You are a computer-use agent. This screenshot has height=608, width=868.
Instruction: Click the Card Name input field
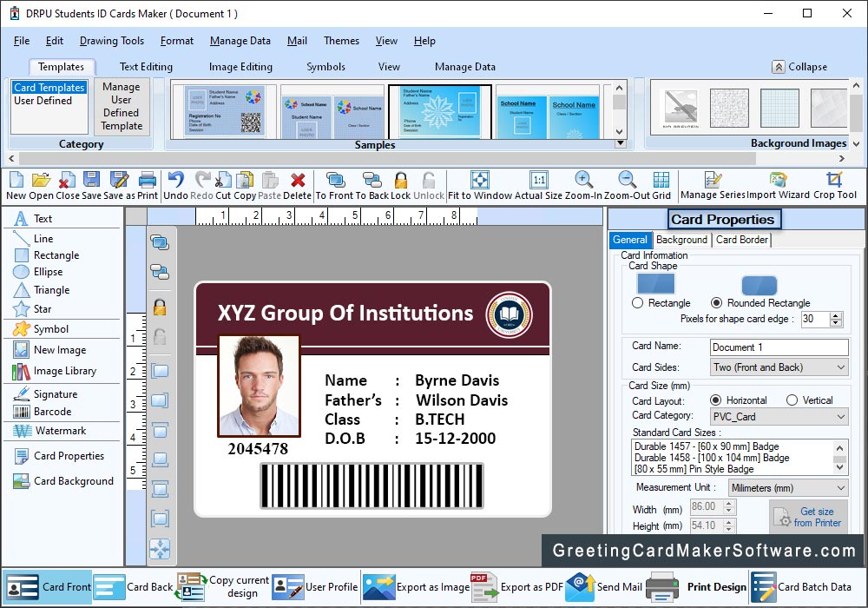coord(779,347)
